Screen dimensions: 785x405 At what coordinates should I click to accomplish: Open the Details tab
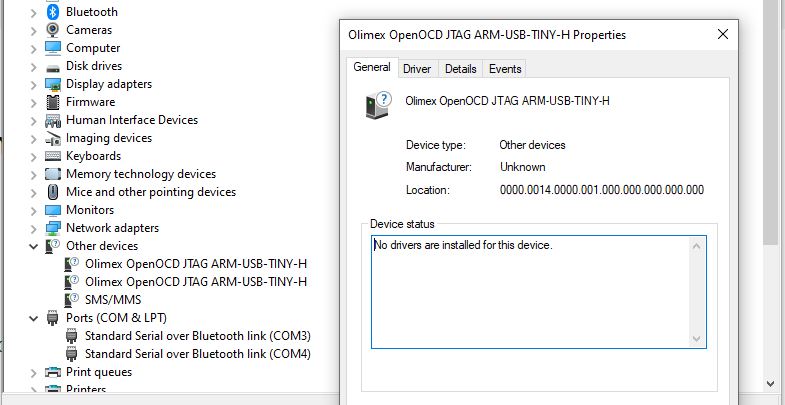point(460,69)
